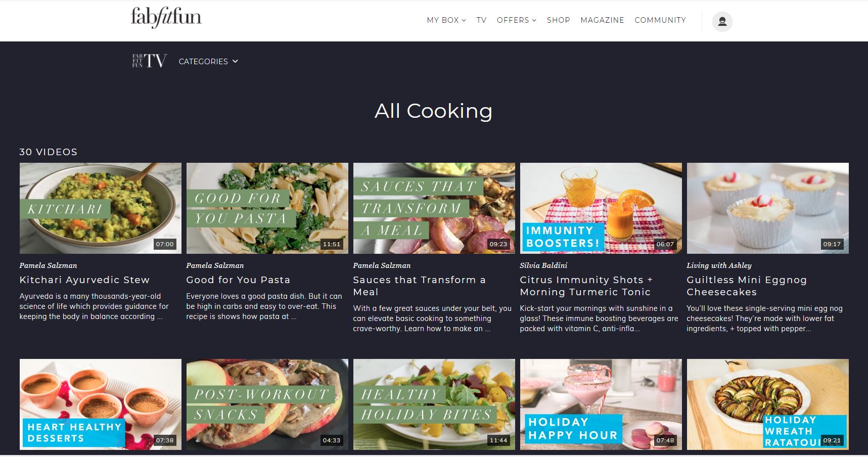The width and height of the screenshot is (868, 457).
Task: Play the Post-Workout Snacks video
Action: (267, 404)
